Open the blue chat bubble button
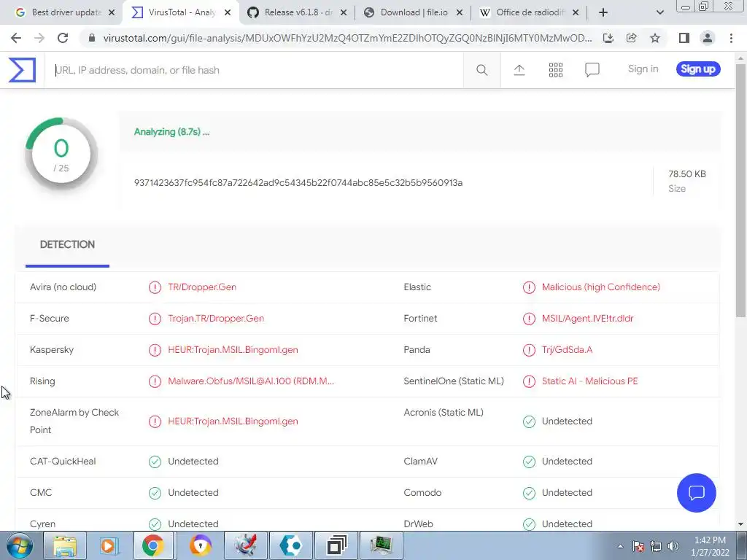 [696, 492]
